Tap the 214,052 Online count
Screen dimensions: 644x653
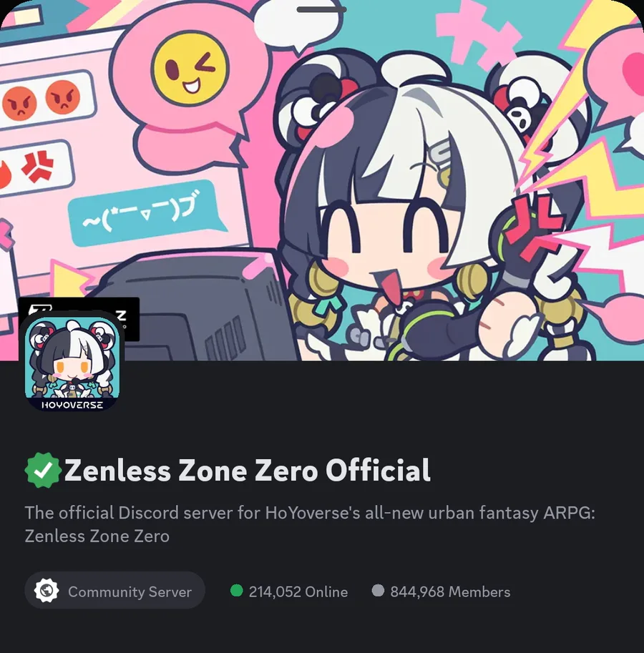pyautogui.click(x=298, y=591)
